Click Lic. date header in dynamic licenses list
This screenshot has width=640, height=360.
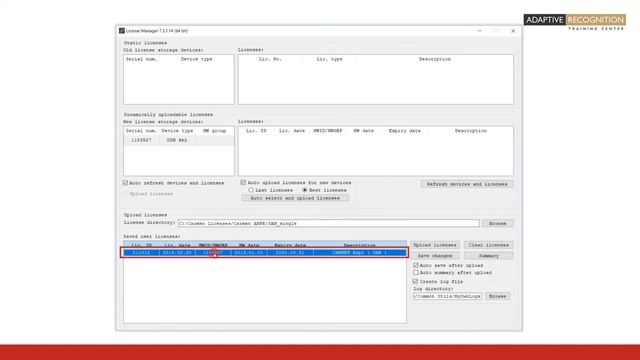pos(292,131)
